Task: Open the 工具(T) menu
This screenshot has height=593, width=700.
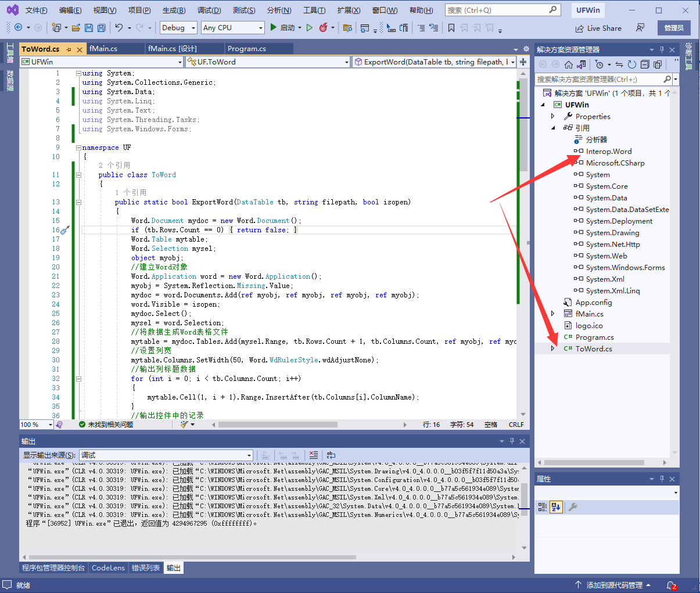Action: (314, 10)
